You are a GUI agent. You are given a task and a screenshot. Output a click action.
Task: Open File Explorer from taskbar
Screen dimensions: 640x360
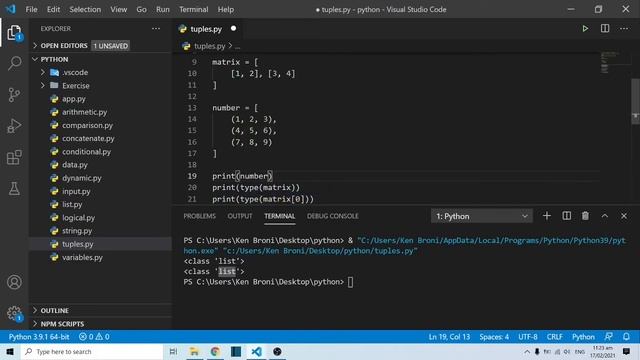click(x=194, y=351)
